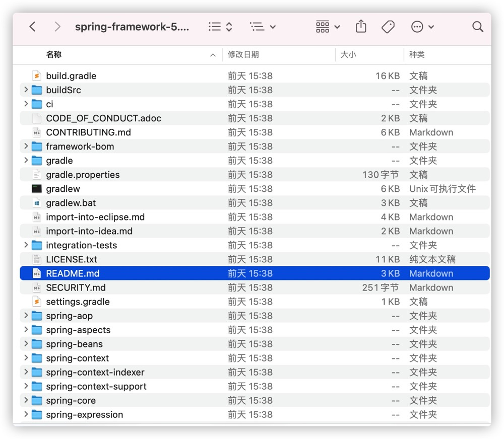504x439 pixels.
Task: Expand the spring-context-indexer folder
Action: (26, 372)
